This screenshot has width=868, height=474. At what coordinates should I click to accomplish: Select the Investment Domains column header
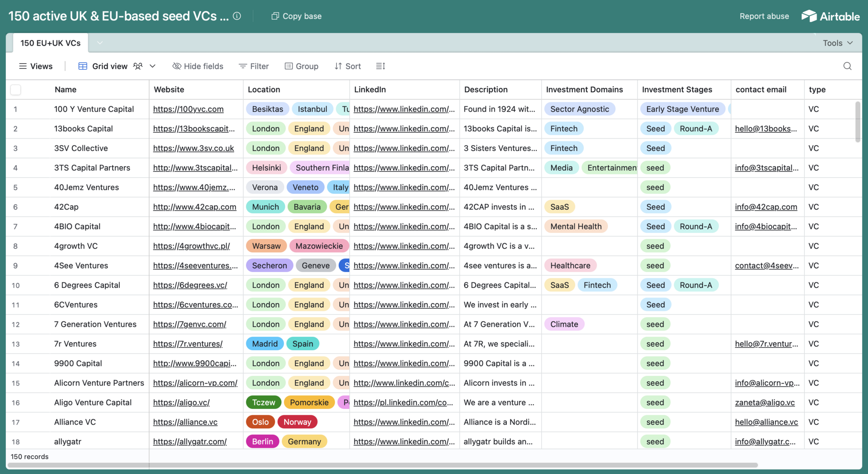point(584,89)
